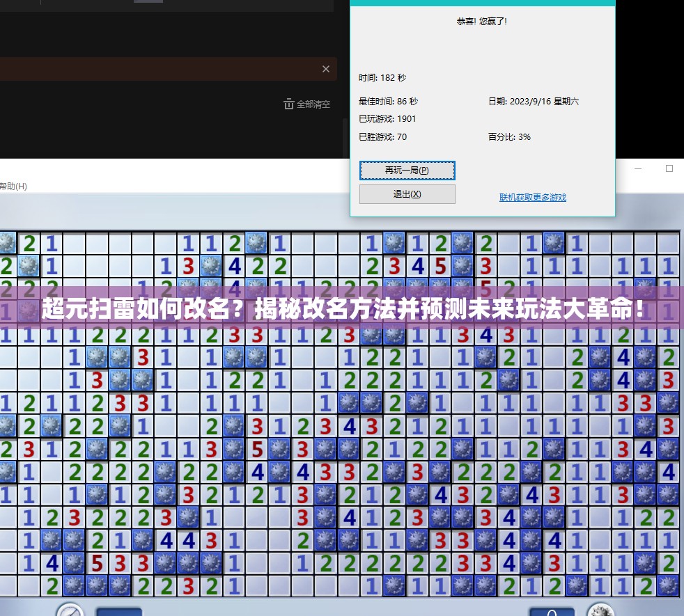Image resolution: width=684 pixels, height=616 pixels.
Task: Click the blue timer display at bottom left
Action: point(119,611)
